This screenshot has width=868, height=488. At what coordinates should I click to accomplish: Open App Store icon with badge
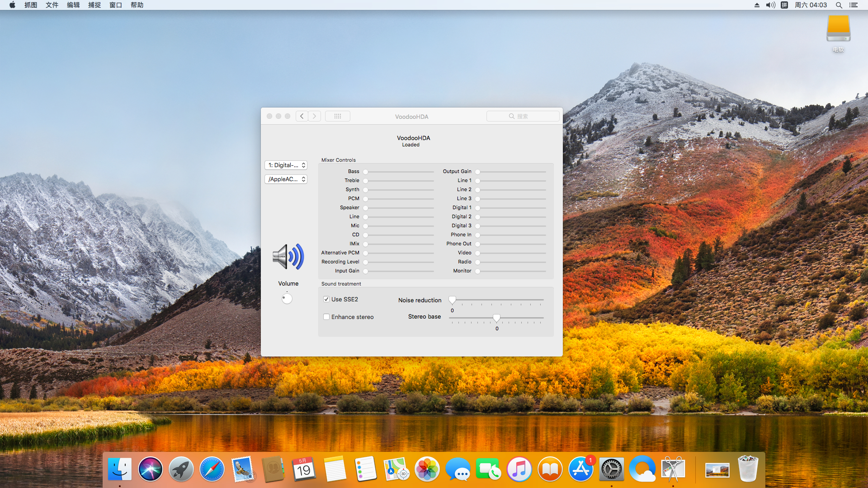coord(581,469)
